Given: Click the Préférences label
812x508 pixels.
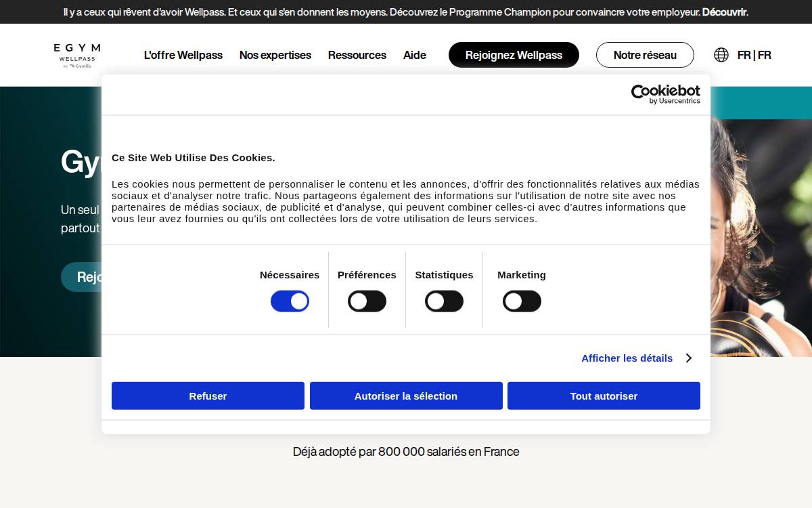Looking at the screenshot, I should [367, 275].
